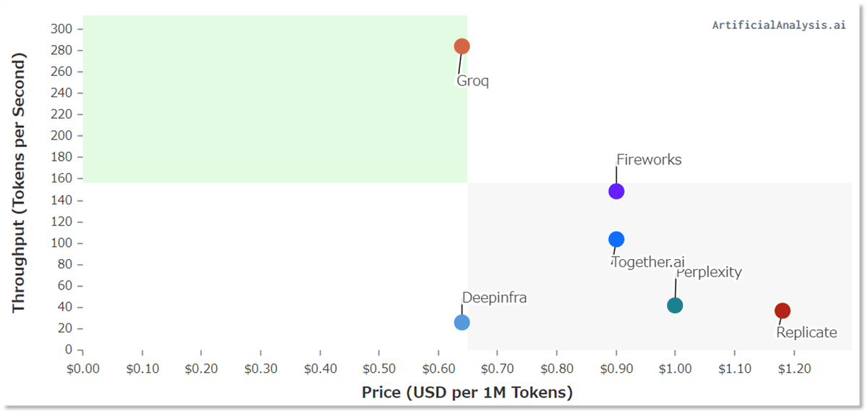
Task: Click the Perplexity text label
Action: click(x=709, y=272)
